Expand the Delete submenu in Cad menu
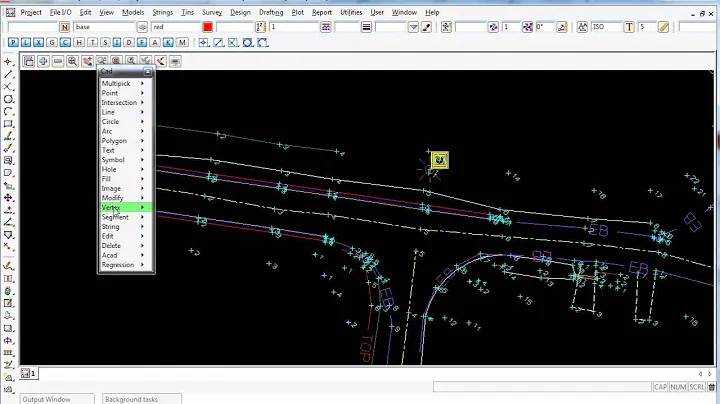This screenshot has height=404, width=720. coord(126,246)
